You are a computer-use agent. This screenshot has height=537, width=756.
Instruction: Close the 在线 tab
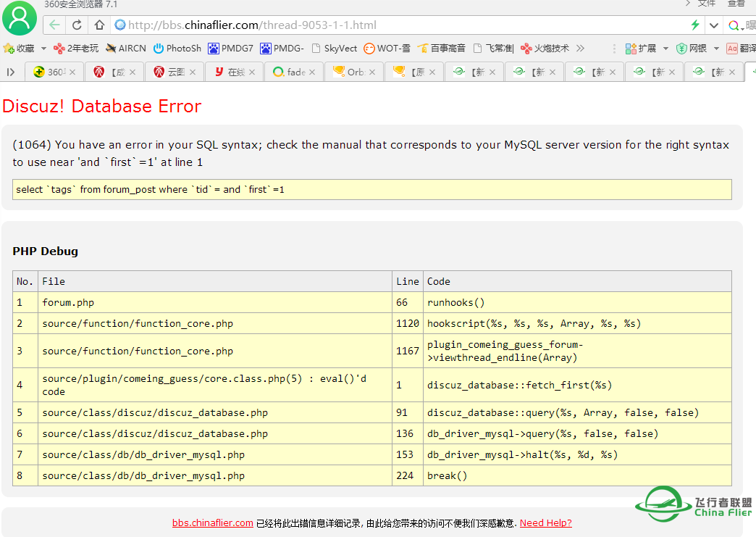[x=252, y=72]
